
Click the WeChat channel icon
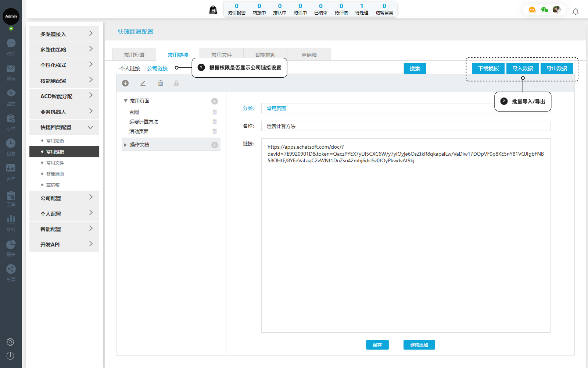(544, 10)
